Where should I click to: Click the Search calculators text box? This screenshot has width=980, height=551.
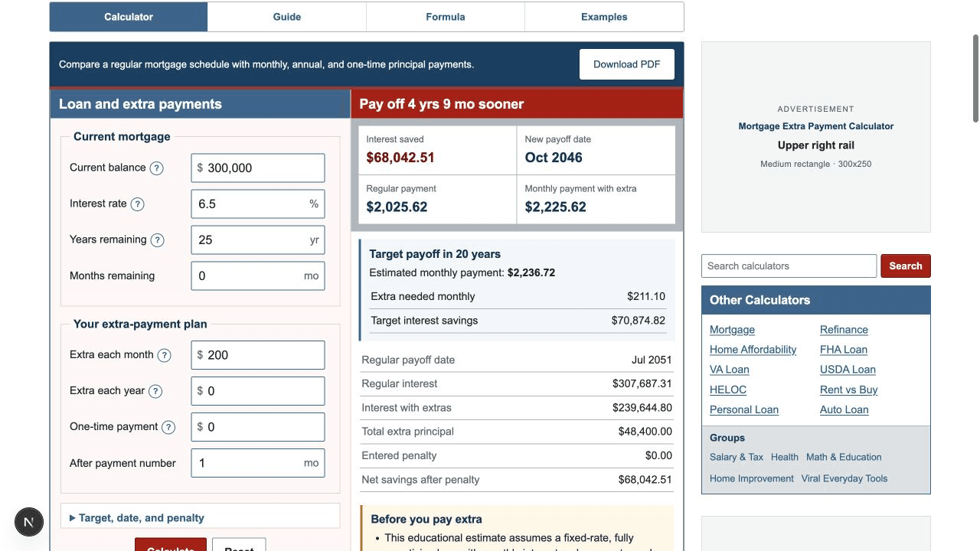pos(789,266)
